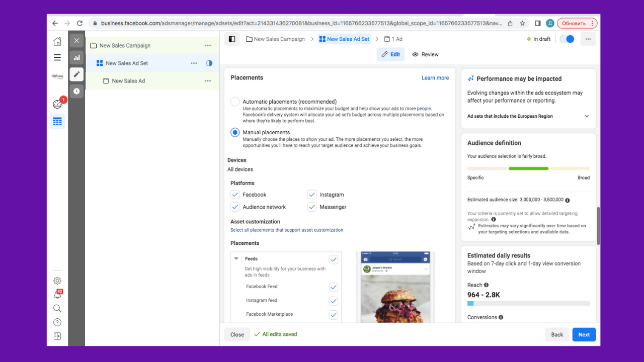Click the green audience definition meter segment
The height and width of the screenshot is (362, 644).
pyautogui.click(x=528, y=168)
